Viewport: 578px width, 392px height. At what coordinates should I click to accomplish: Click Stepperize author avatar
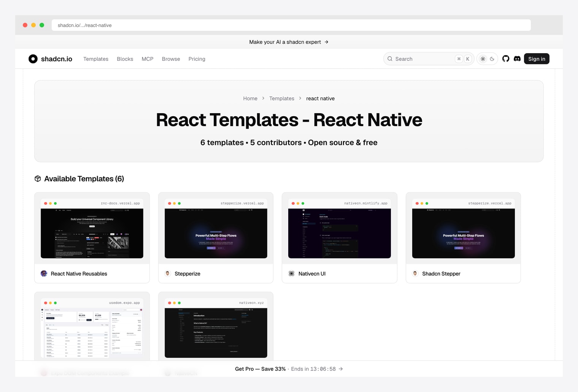tap(168, 273)
